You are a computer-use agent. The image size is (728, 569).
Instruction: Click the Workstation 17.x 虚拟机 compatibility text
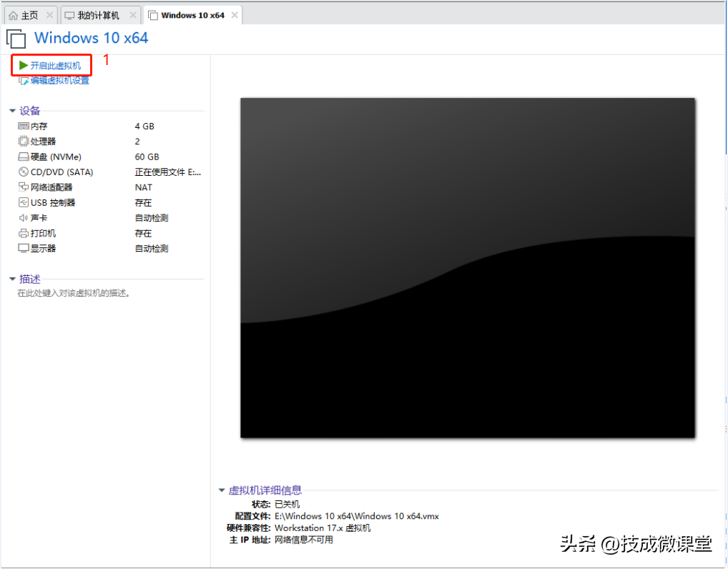pos(323,528)
